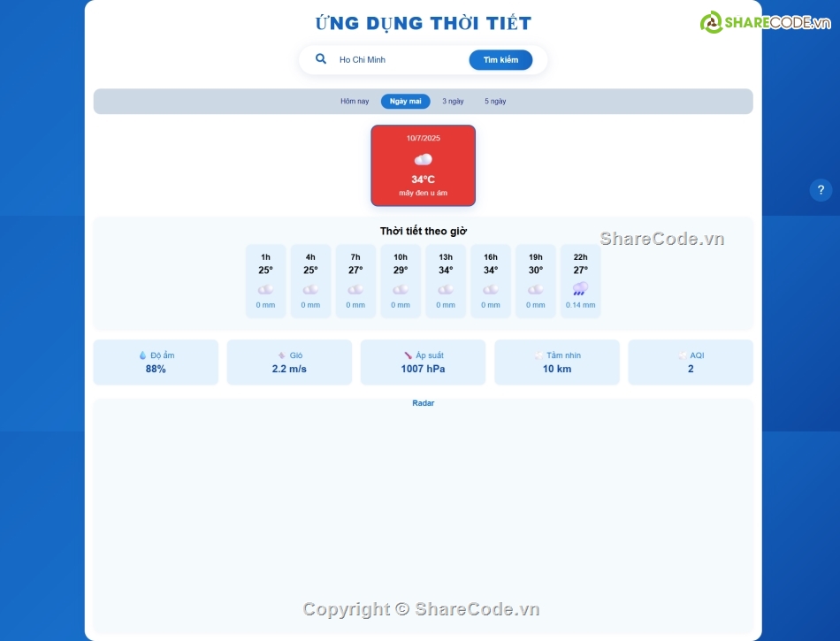This screenshot has width=840, height=641.
Task: Click the 0.14 mm rainfall value
Action: (x=580, y=305)
